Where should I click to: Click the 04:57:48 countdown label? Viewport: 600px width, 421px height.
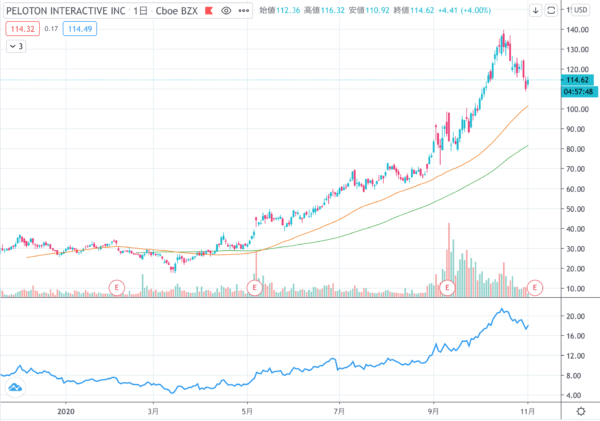(578, 92)
